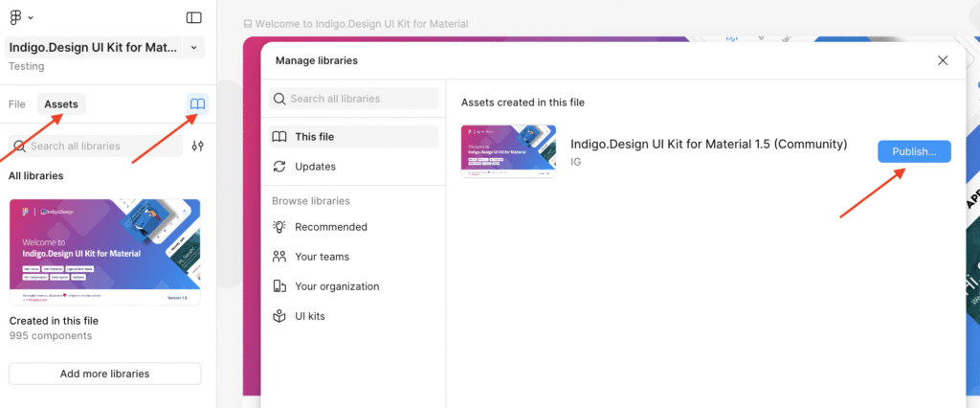
Task: Toggle the sidebar collapse icon
Action: coord(193,17)
